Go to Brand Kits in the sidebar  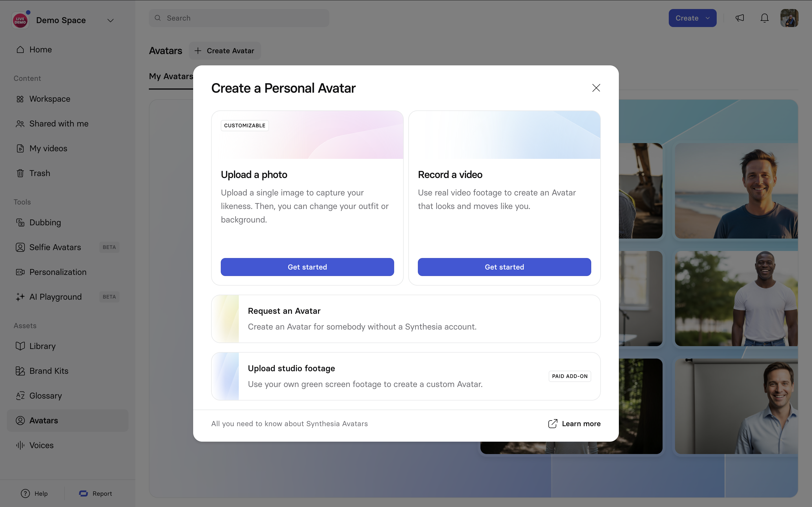pyautogui.click(x=49, y=371)
